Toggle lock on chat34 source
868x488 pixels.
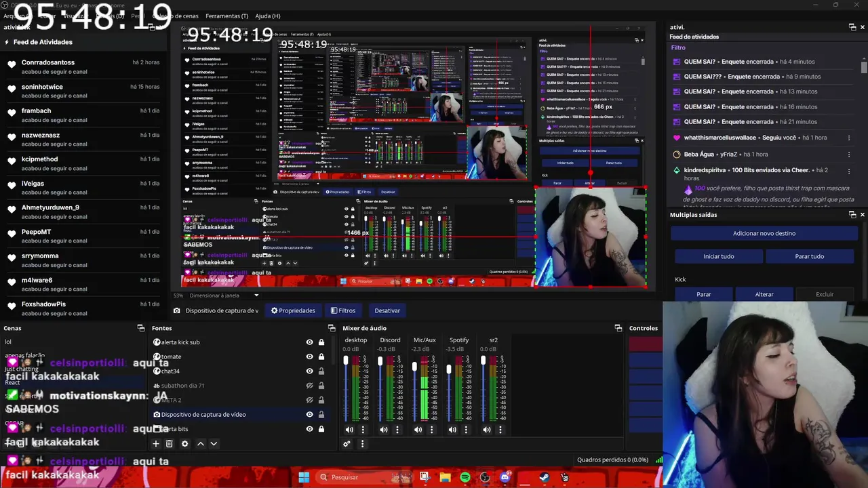(x=321, y=371)
